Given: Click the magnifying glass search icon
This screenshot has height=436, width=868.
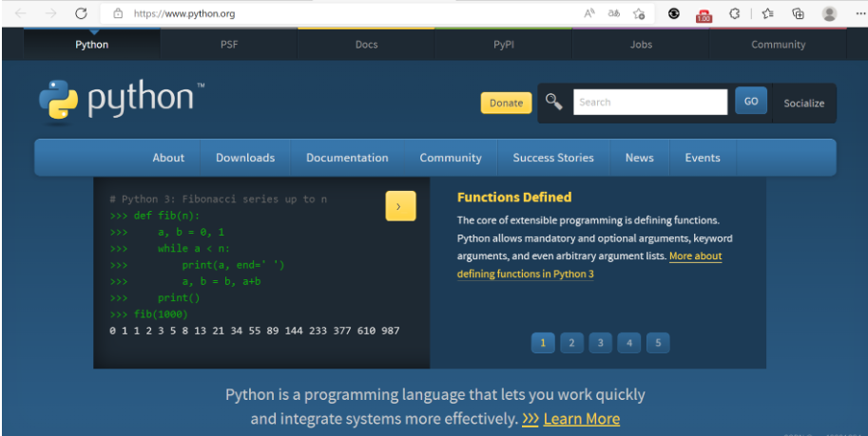Looking at the screenshot, I should [553, 102].
